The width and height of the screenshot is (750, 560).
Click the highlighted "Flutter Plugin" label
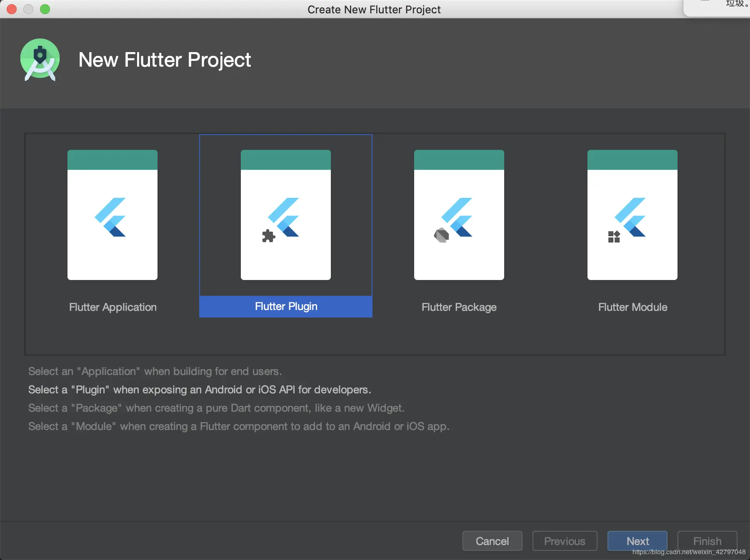[286, 307]
